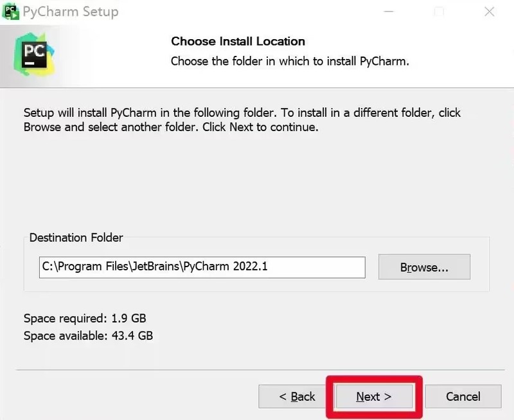Focus the destination folder path field
Image resolution: width=514 pixels, height=420 pixels.
point(202,267)
